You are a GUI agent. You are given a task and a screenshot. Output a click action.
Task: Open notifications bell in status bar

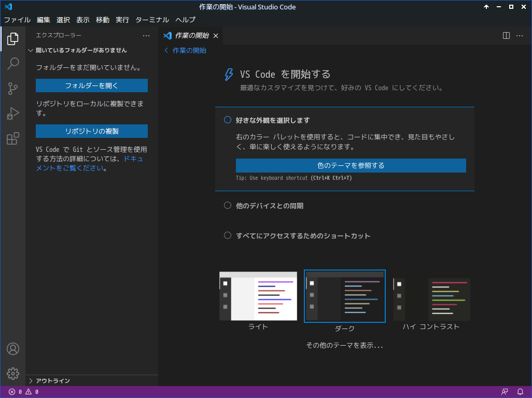tap(520, 392)
